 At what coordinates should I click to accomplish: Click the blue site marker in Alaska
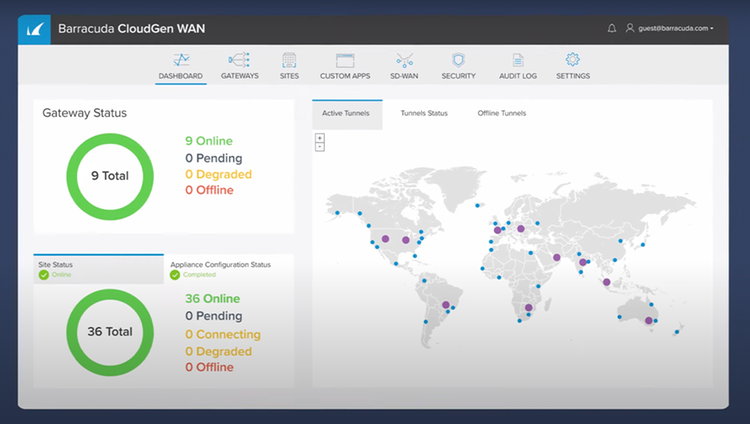pyautogui.click(x=338, y=213)
